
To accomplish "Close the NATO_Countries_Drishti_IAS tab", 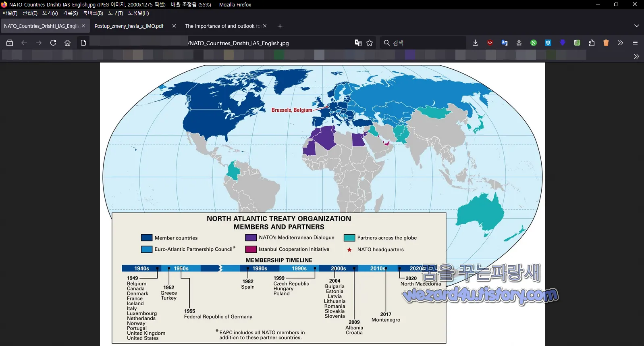I will pos(83,26).
